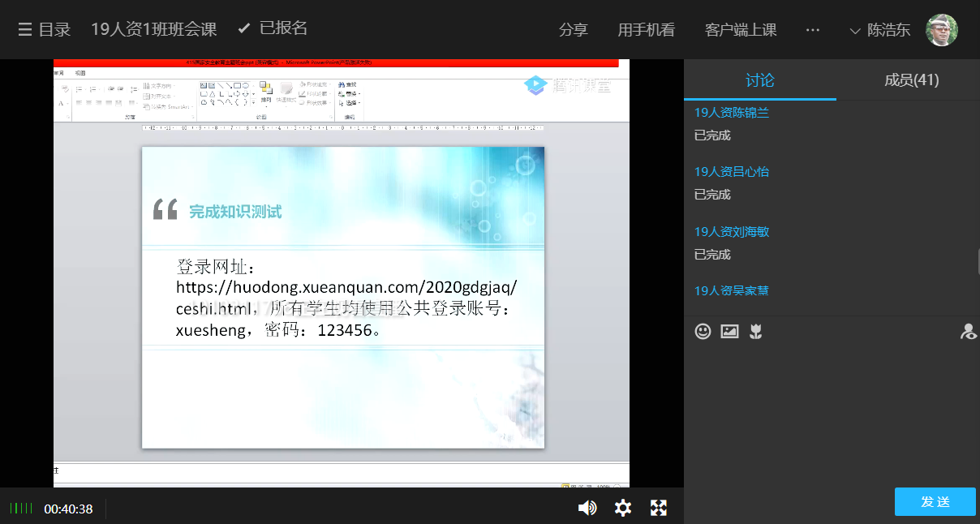Click the image upload icon in chat
This screenshot has width=980, height=524.
pyautogui.click(x=729, y=331)
